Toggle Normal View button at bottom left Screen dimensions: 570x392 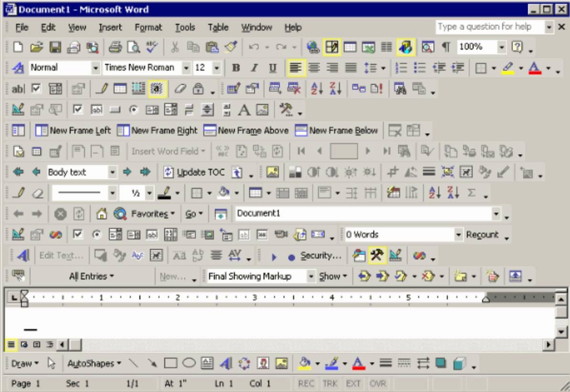click(11, 344)
